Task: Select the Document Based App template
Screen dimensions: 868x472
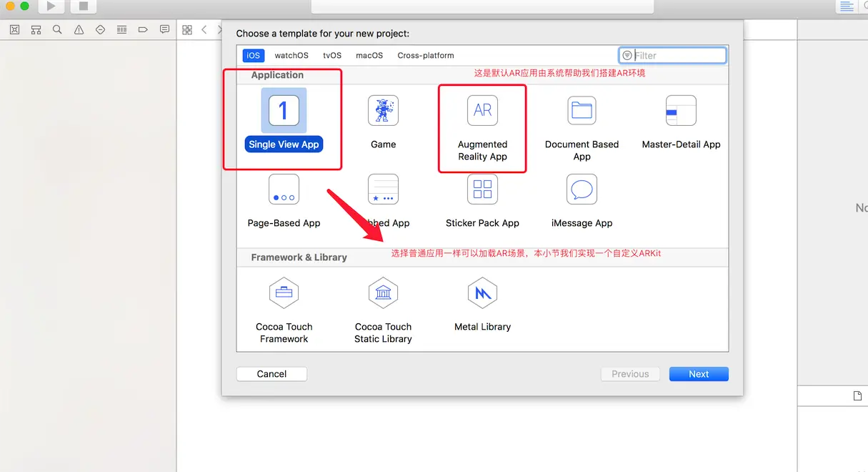Action: (x=582, y=129)
